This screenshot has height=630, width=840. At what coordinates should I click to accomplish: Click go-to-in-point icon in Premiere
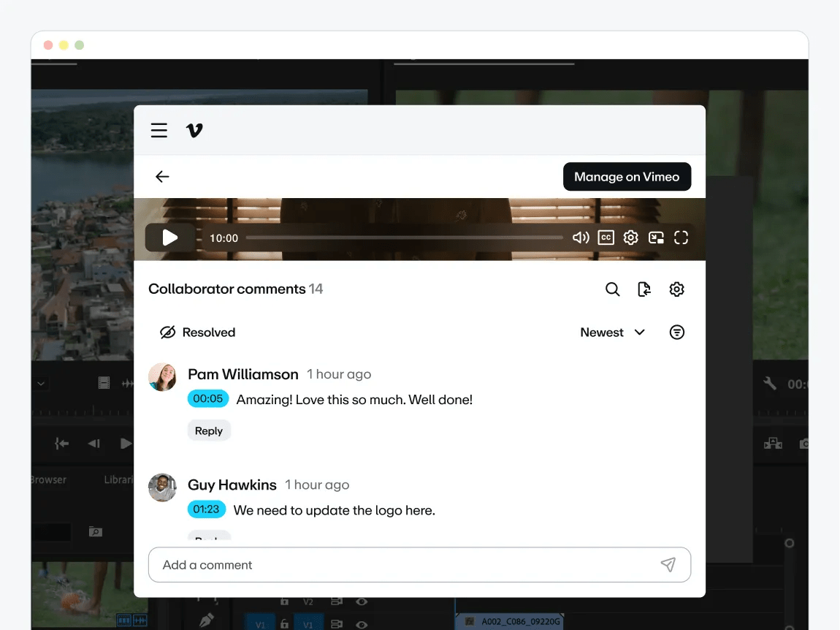click(61, 444)
